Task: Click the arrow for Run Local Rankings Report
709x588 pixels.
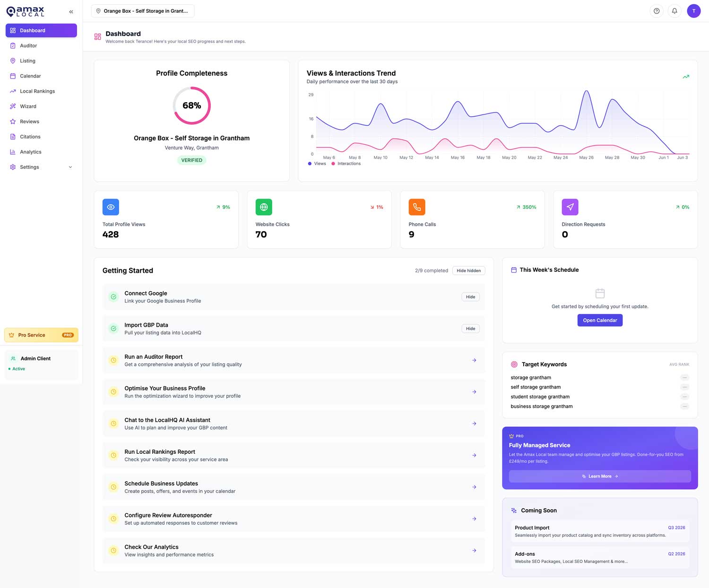Action: (x=474, y=455)
